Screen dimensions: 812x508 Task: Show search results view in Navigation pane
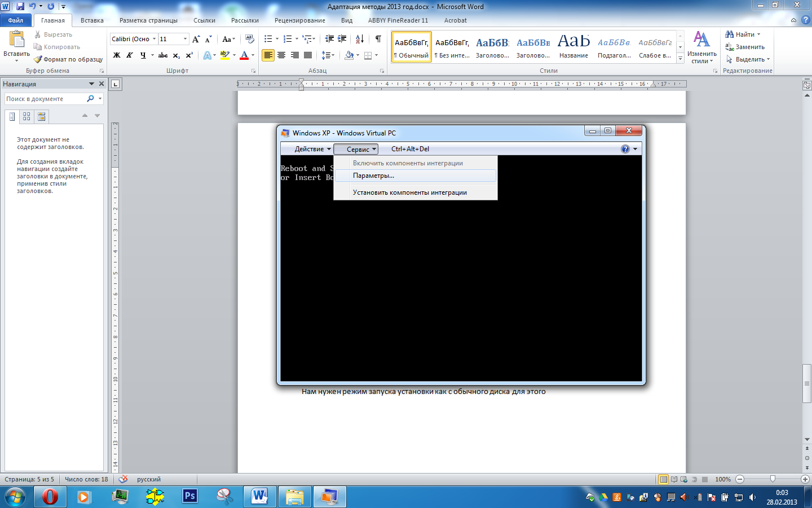(41, 116)
